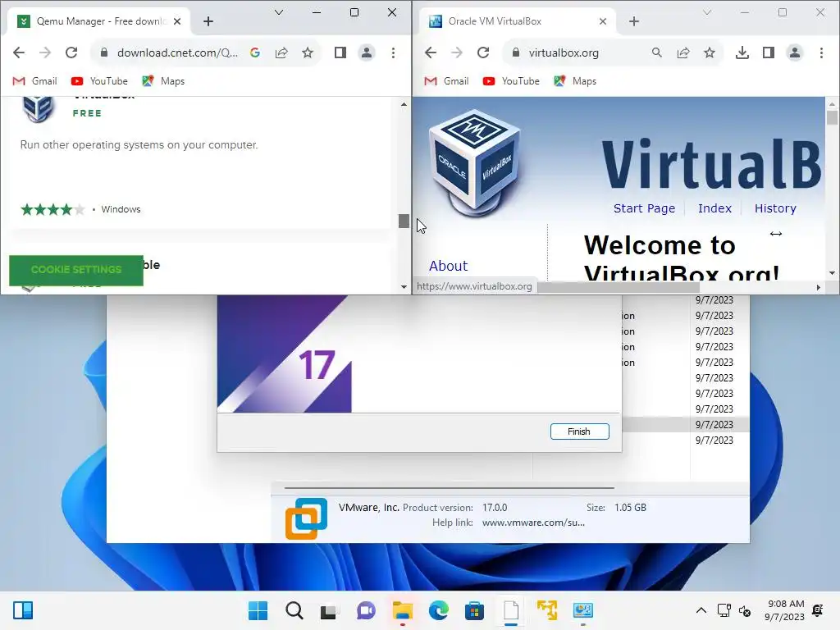This screenshot has height=630, width=840.
Task: Open Microsoft Store from taskbar
Action: (x=474, y=610)
